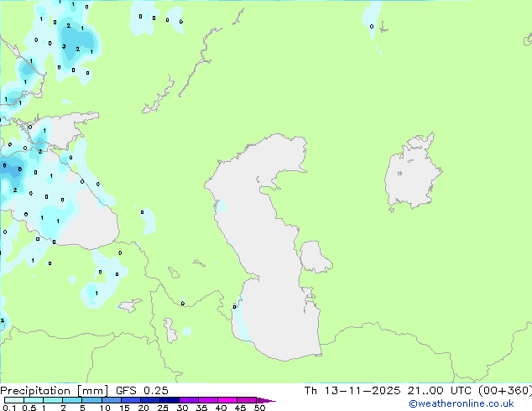
Task: Click the legend value '50'
Action: click(259, 408)
